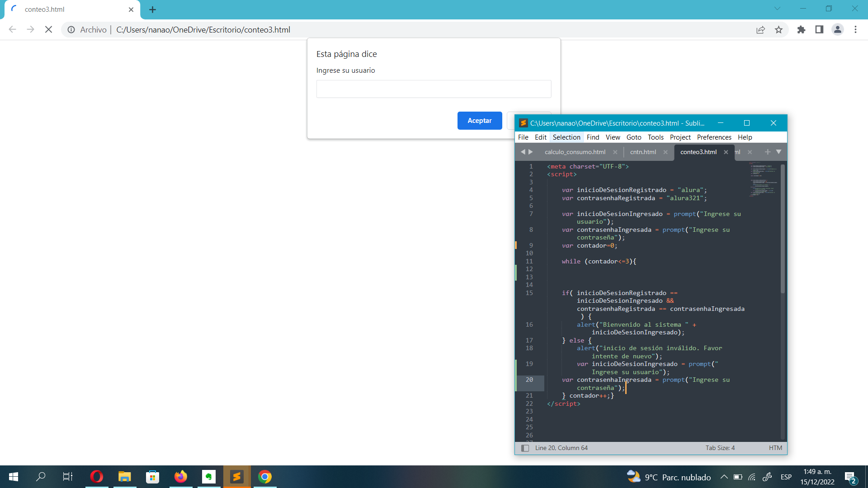Open Sublime Text Preferences menu
Screen dimensions: 868x488
(714, 137)
